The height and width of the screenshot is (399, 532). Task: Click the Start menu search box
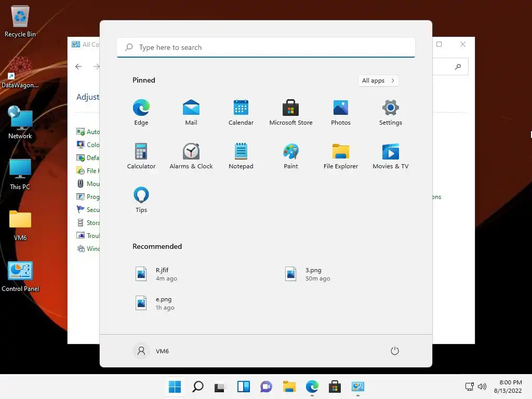pos(266,47)
